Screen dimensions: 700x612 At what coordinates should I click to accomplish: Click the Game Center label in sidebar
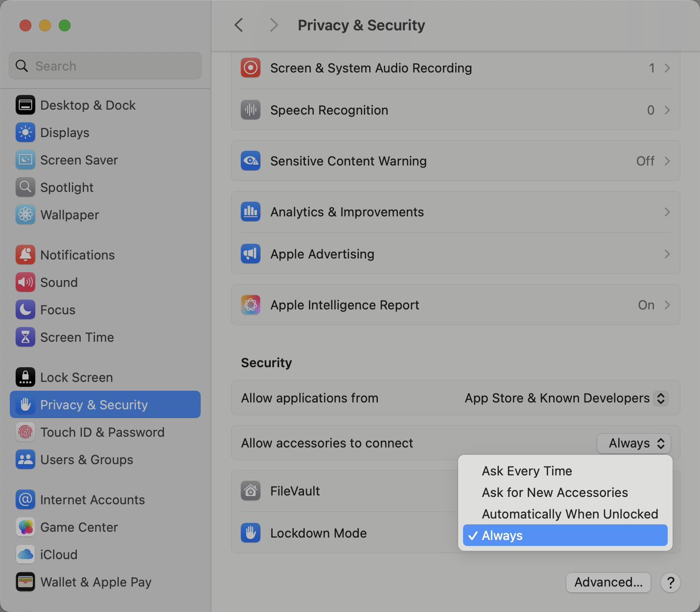coord(79,527)
